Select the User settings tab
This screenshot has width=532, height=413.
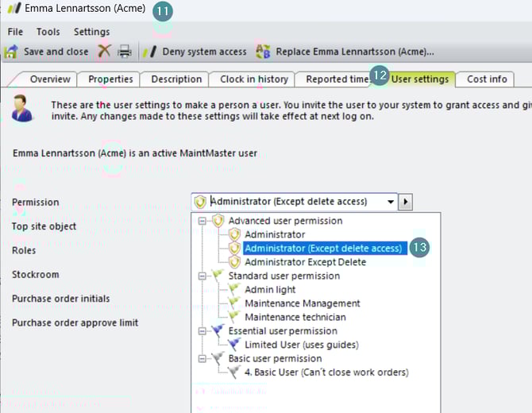[420, 79]
